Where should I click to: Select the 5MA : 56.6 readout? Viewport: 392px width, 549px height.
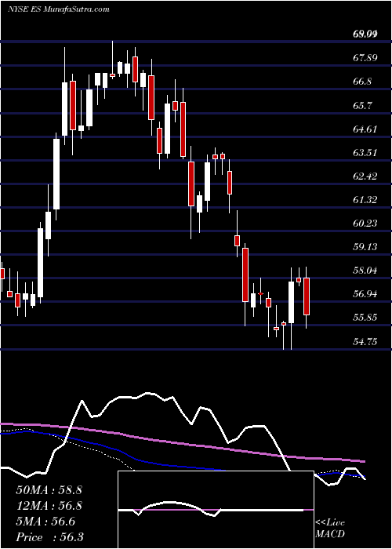pos(44,522)
